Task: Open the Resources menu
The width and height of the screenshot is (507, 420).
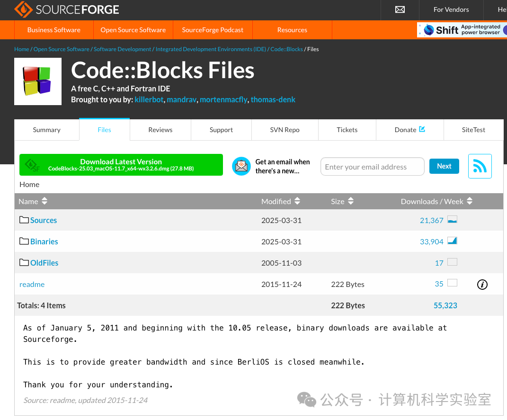Action: 292,30
